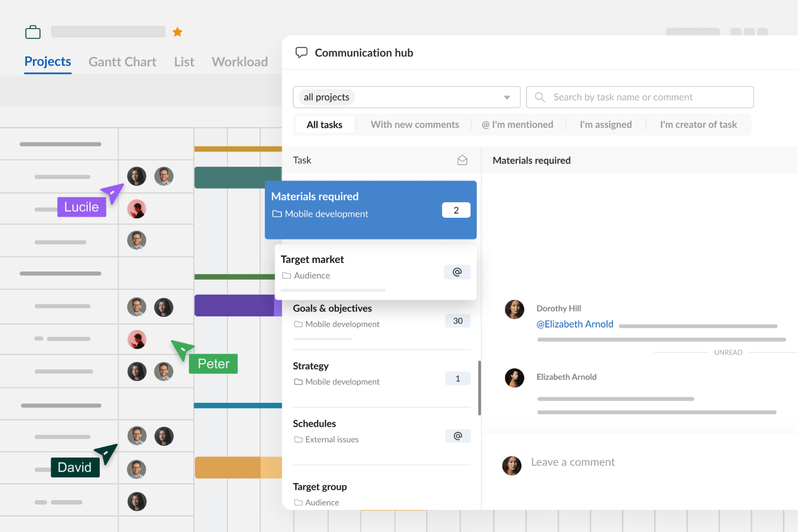
Task: Select the All tasks filter
Action: (325, 125)
